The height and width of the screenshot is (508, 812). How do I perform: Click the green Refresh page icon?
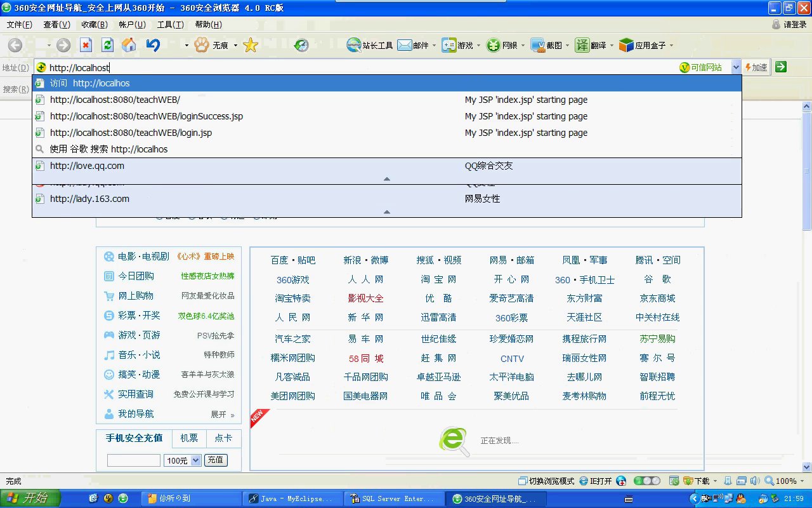point(107,45)
